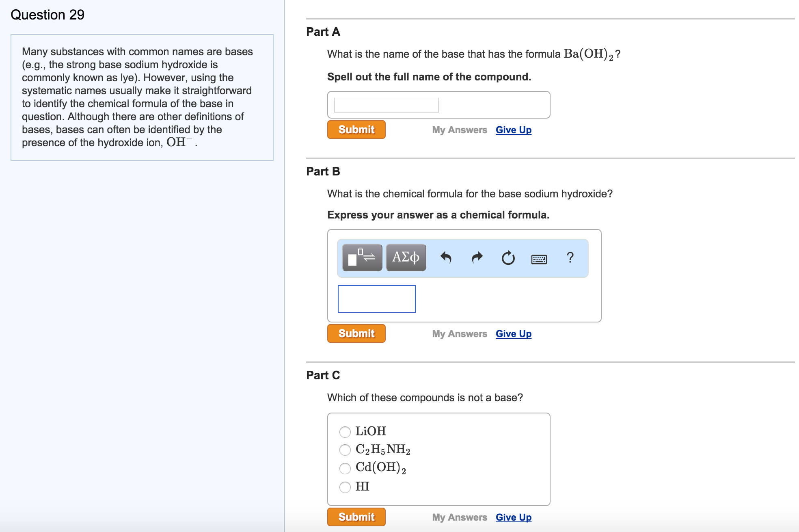Open the Greek letters palette

tap(405, 257)
